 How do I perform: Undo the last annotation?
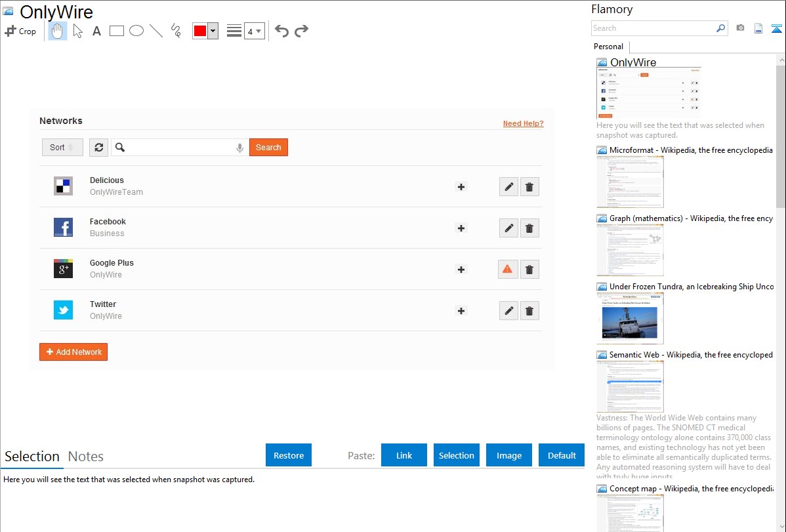pyautogui.click(x=281, y=31)
